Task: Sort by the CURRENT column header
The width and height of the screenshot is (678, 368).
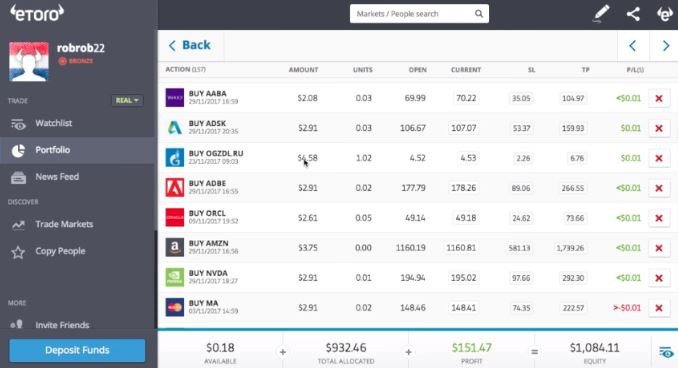Action: [466, 70]
